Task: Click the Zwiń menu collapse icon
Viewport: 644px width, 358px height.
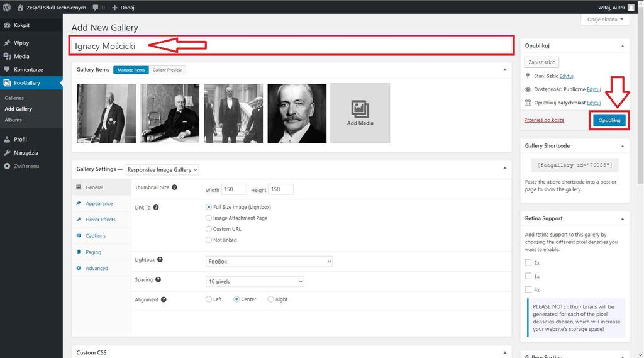Action: (x=7, y=166)
